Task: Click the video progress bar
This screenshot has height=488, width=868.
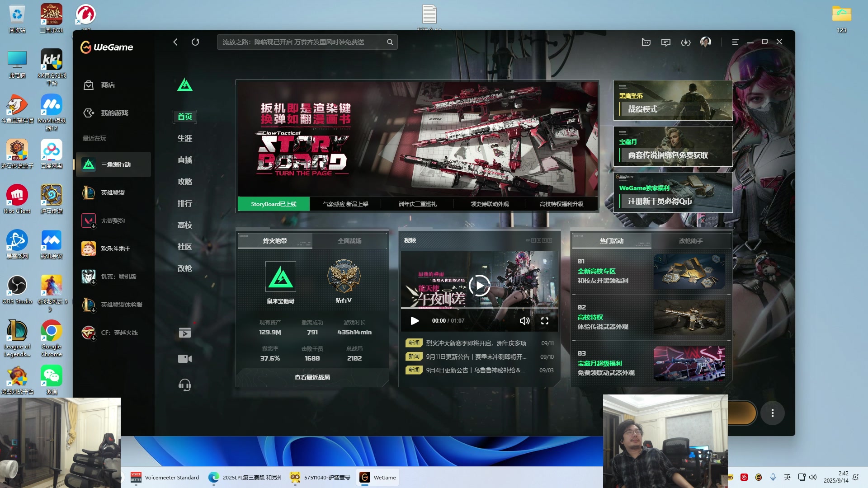Action: pyautogui.click(x=480, y=308)
